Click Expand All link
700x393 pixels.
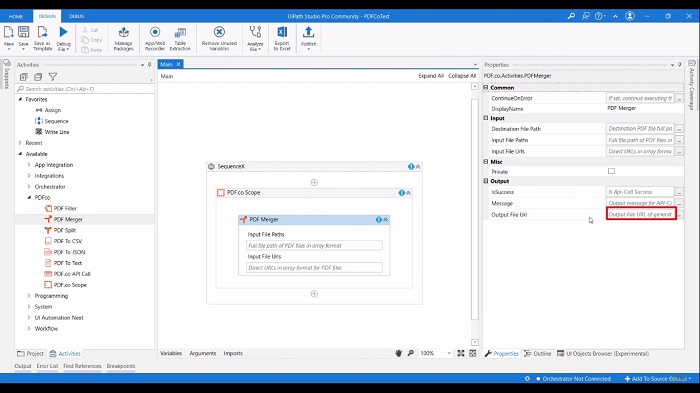click(x=431, y=76)
